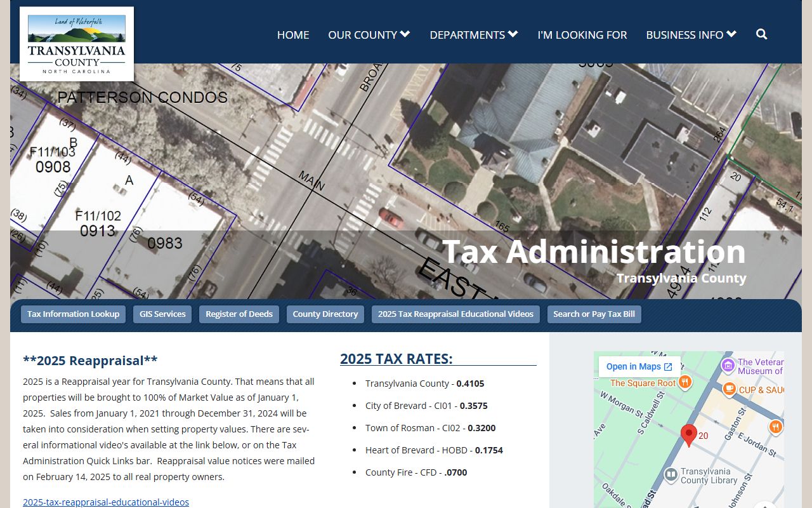
Task: Click the CUP & SAUCER cafe map pin
Action: [730, 389]
